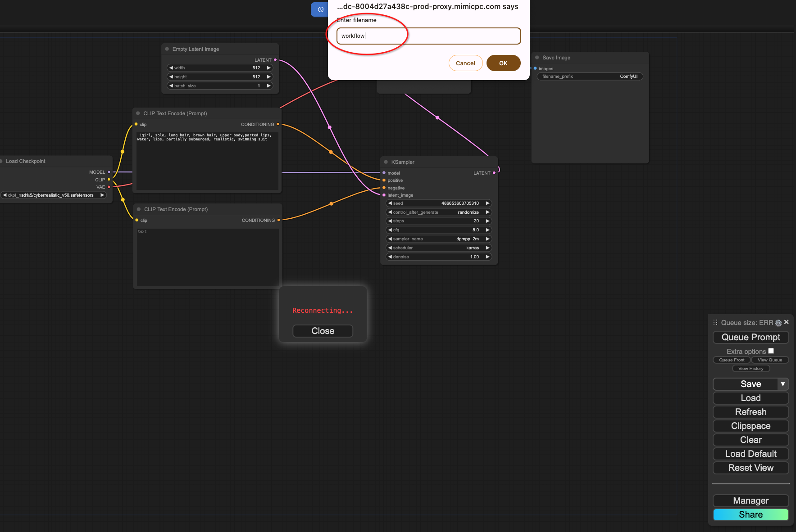796x532 pixels.
Task: Collapse the KSampler node via its dot
Action: 386,162
